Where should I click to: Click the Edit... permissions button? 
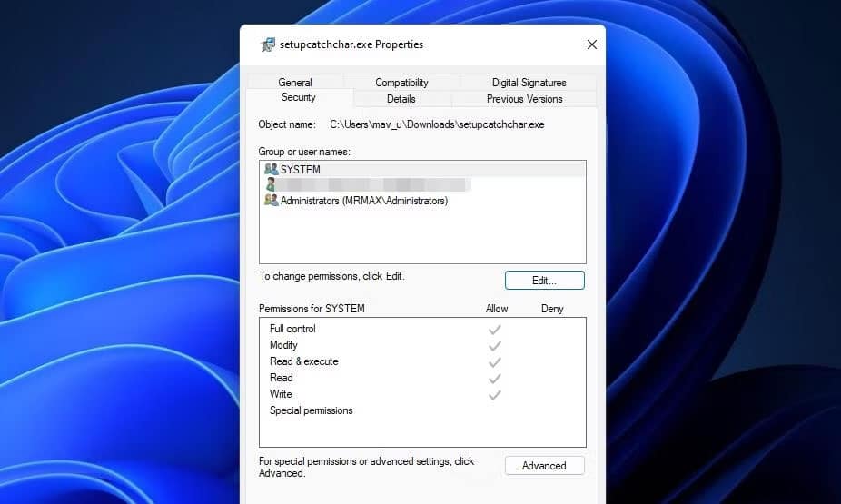pos(544,281)
